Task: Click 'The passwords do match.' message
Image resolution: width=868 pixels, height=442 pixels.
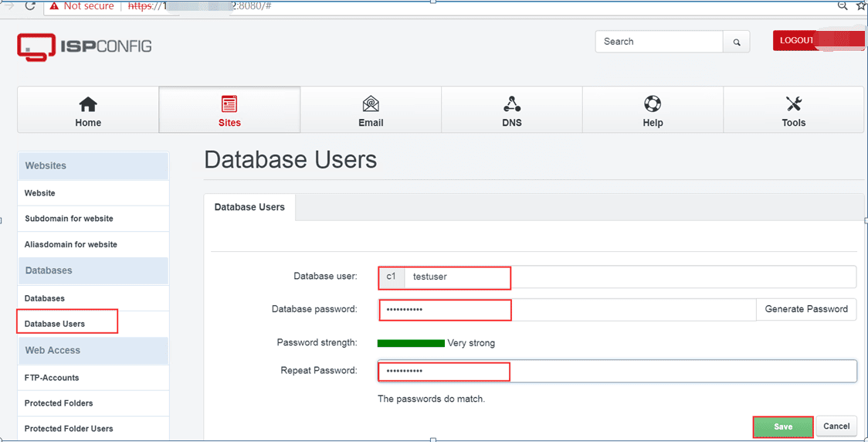Action: (431, 399)
